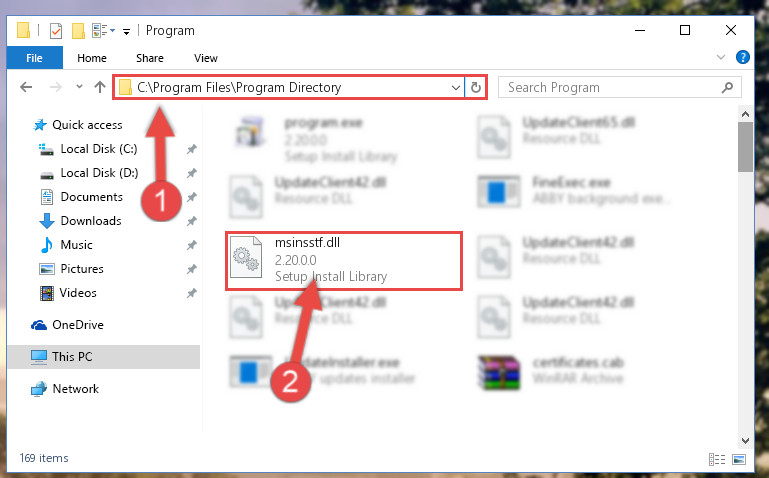The height and width of the screenshot is (478, 769).
Task: Switch to details view icon in status bar
Action: click(x=717, y=459)
